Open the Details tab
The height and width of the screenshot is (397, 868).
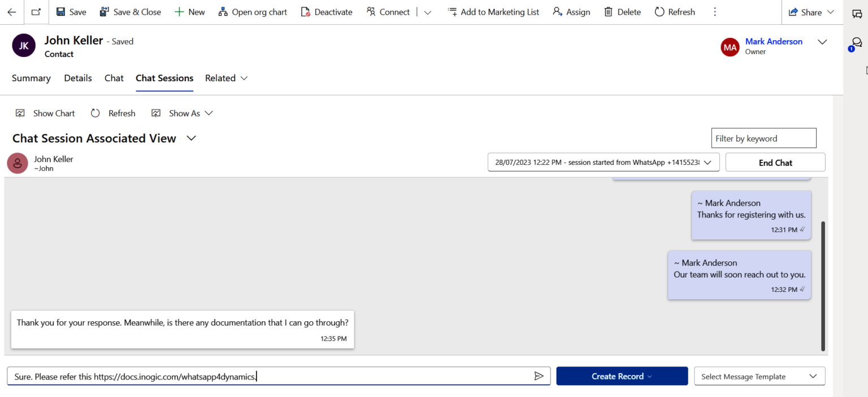point(78,78)
